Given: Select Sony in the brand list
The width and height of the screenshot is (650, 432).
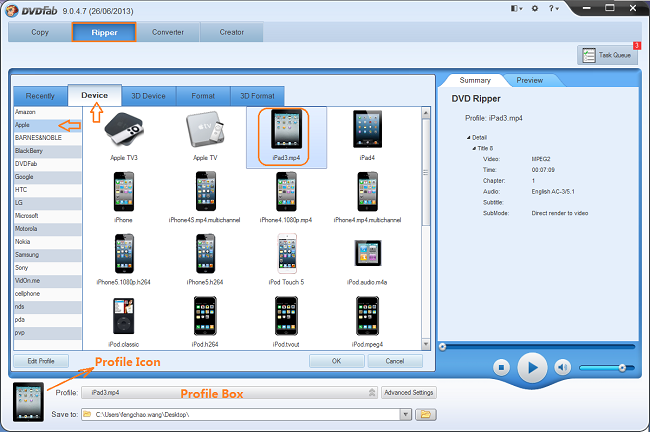Looking at the screenshot, I should click(48, 268).
